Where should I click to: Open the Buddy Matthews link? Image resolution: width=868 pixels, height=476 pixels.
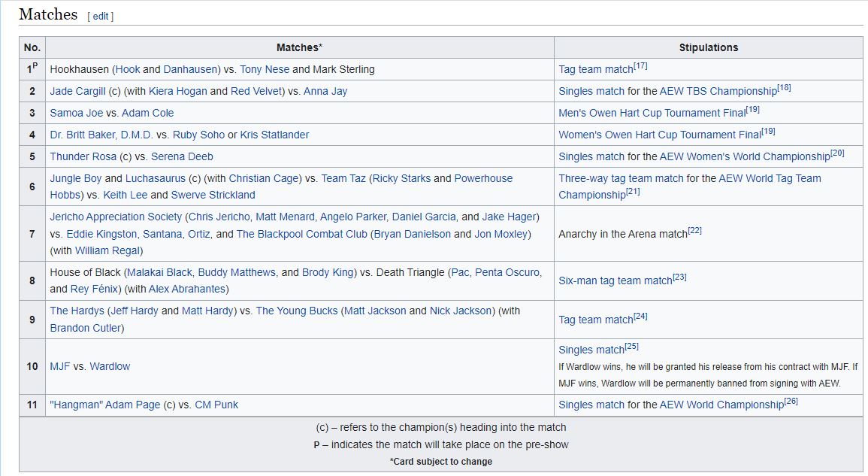[237, 272]
